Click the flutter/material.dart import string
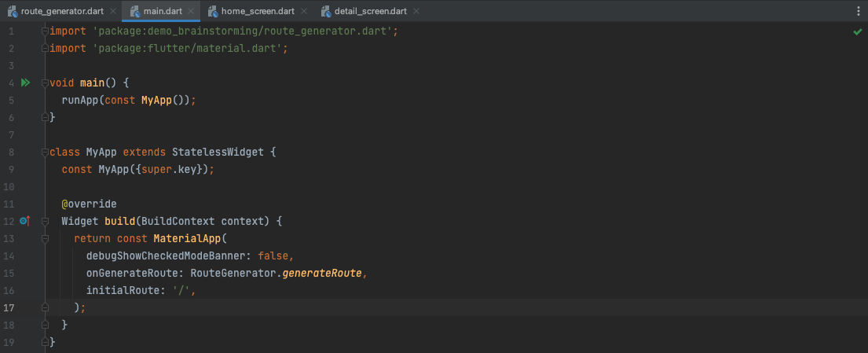Screen dimensions: 868x353 187,49
